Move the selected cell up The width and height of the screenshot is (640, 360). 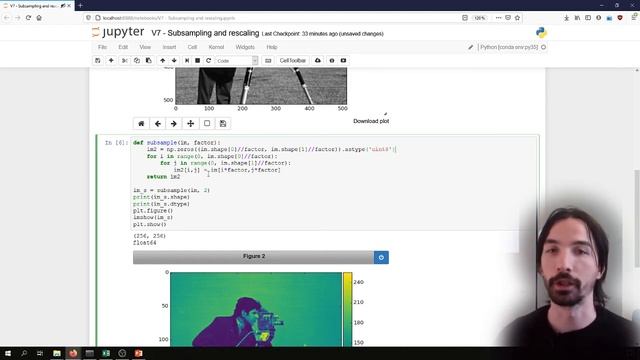(x=162, y=60)
